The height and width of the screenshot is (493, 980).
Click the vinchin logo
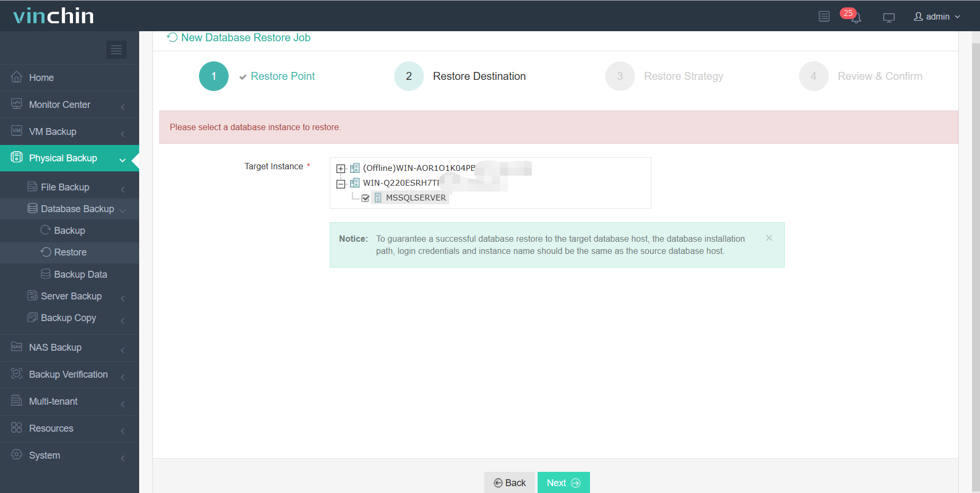(x=53, y=16)
